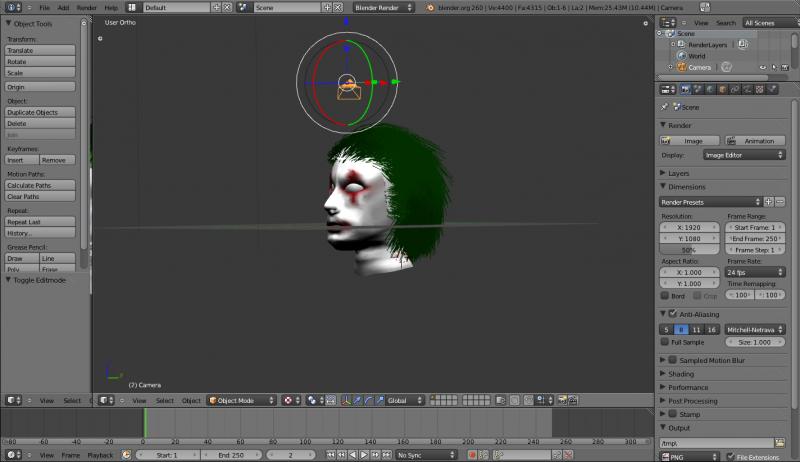The width and height of the screenshot is (800, 462).
Task: Enable the Full Sample checkbox
Action: coord(665,342)
